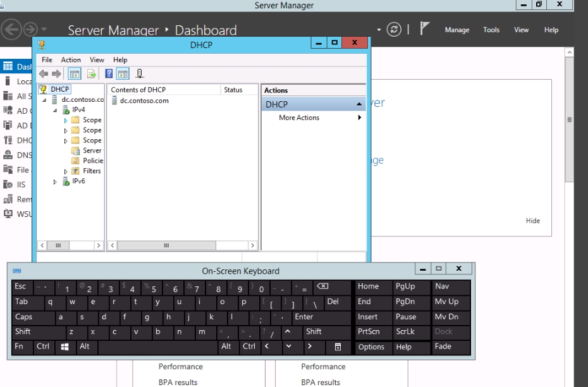
Task: Toggle the Fn key on On-Screen Keyboard
Action: pos(22,347)
